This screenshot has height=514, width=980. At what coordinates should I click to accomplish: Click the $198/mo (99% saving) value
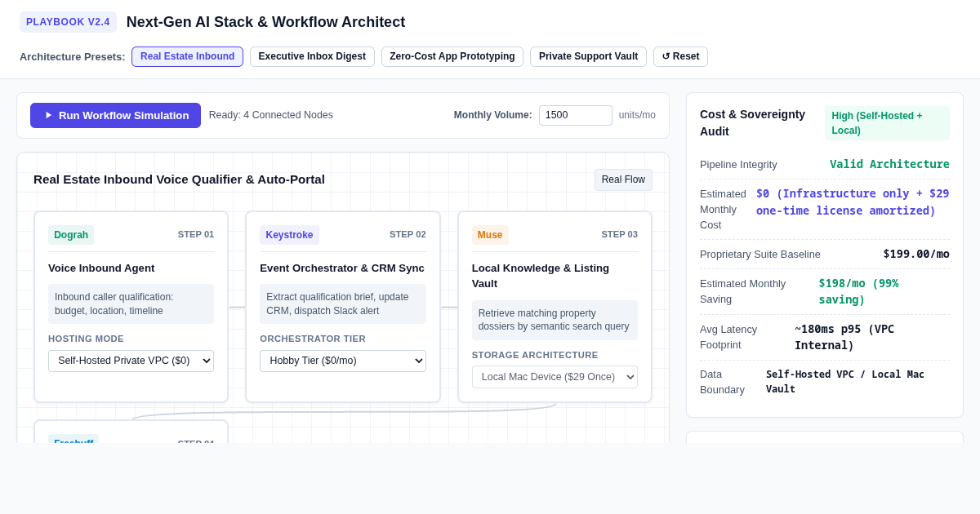coord(858,291)
